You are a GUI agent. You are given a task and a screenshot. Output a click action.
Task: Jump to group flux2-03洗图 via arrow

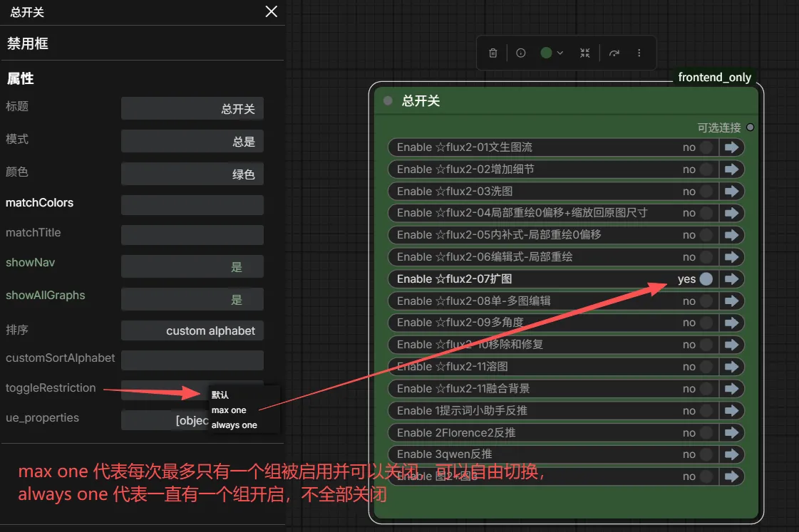[x=732, y=192]
